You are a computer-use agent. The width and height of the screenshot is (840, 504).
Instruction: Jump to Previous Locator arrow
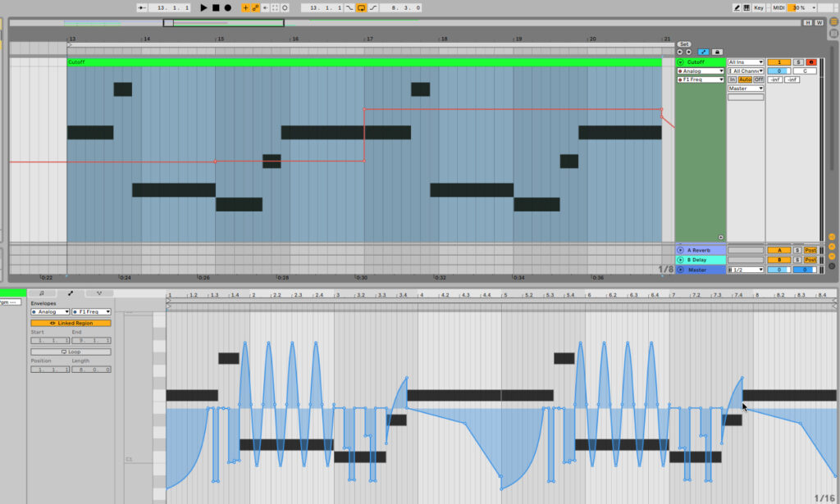680,52
